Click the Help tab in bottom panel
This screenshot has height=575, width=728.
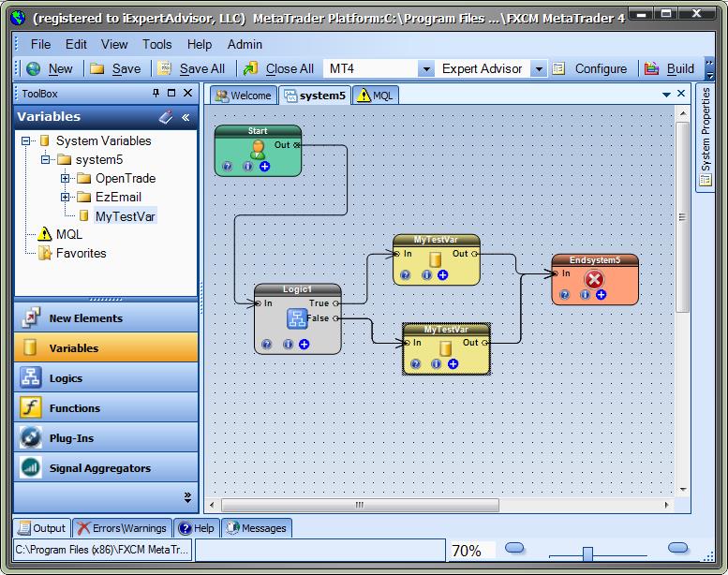(197, 528)
